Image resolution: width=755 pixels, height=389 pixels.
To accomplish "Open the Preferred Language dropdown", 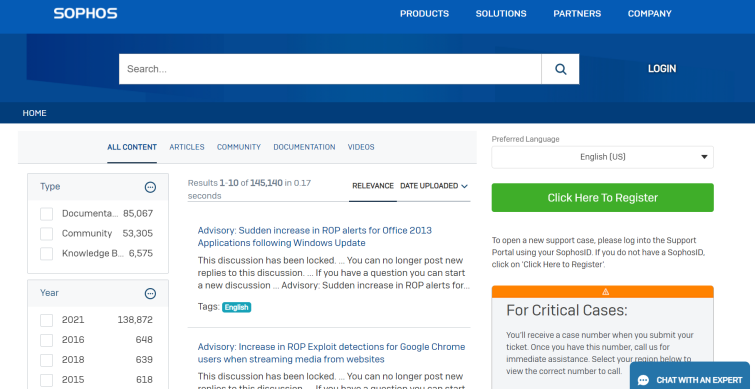I will (x=602, y=157).
